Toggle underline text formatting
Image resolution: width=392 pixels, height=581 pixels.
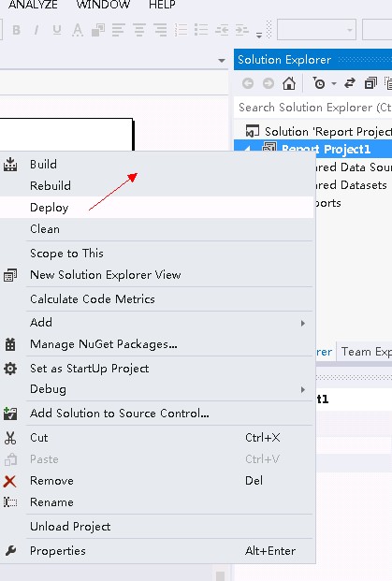click(x=57, y=30)
